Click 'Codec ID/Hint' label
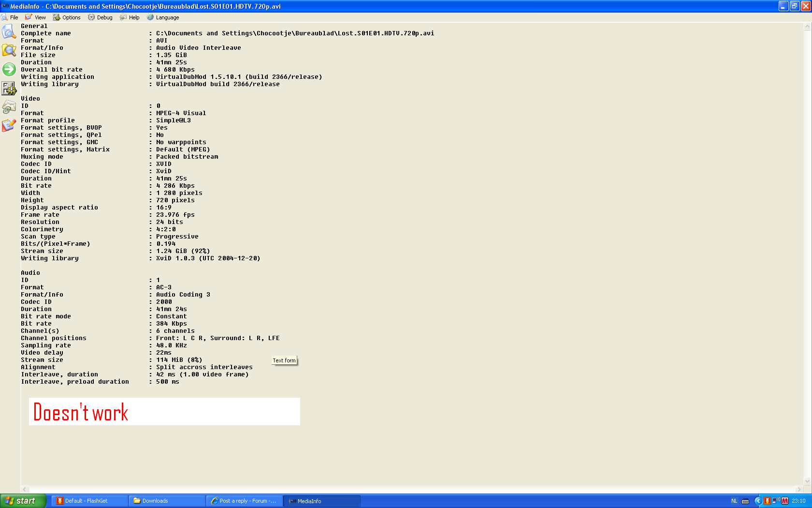Screen dimensions: 812x508 click(46, 171)
